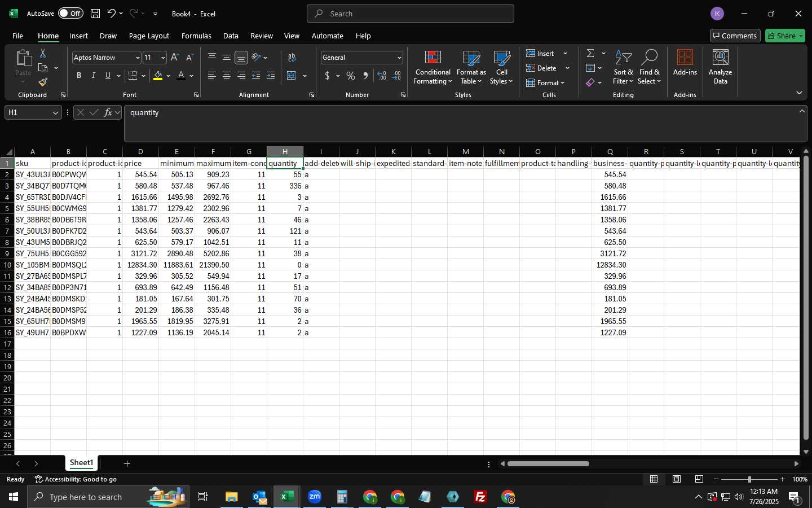Toggle Align Left button

(212, 76)
